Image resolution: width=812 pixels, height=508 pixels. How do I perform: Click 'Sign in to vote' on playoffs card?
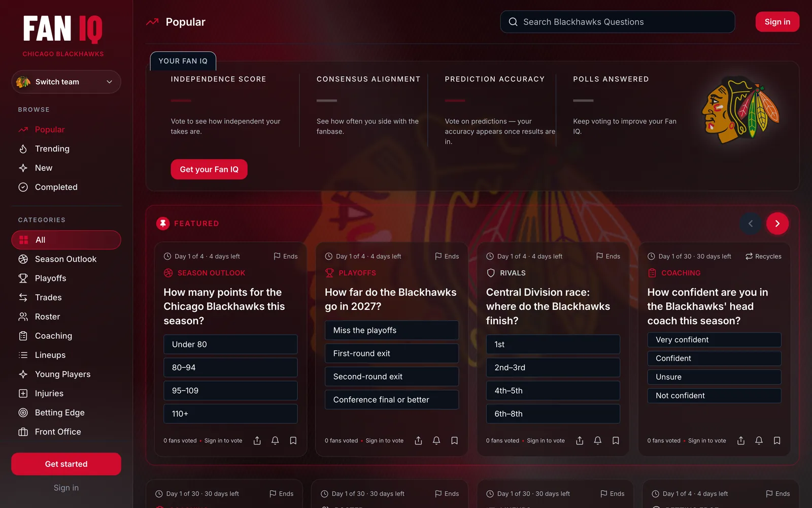385,440
